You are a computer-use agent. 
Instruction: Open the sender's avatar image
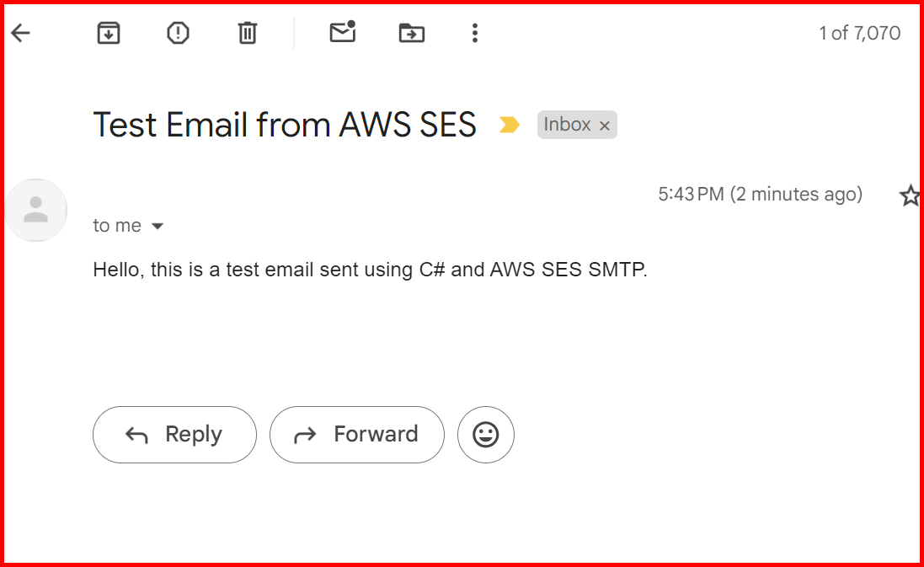point(36,210)
